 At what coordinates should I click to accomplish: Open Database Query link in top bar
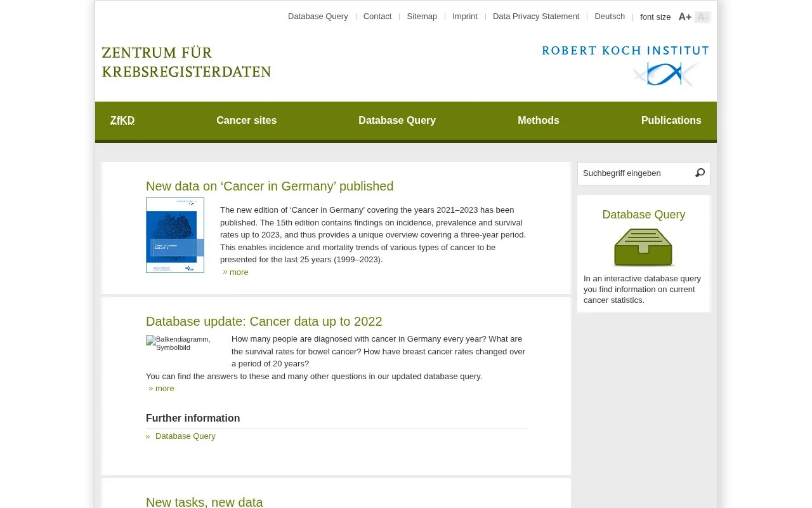click(318, 17)
